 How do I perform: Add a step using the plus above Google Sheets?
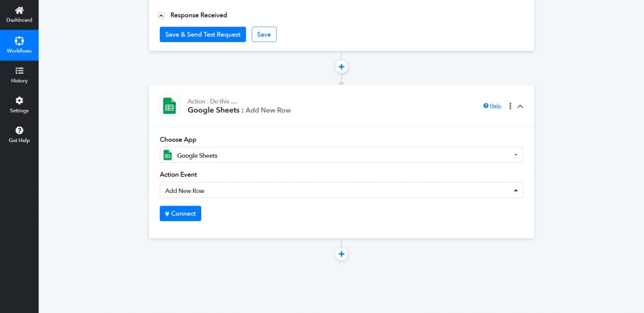(341, 67)
